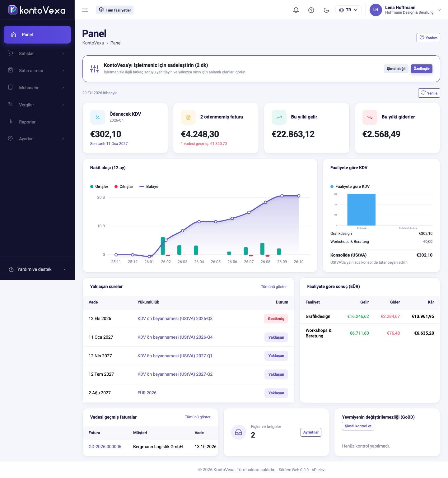Open invoice GD-2026-000006
Image resolution: width=448 pixels, height=478 pixels.
coord(105,447)
